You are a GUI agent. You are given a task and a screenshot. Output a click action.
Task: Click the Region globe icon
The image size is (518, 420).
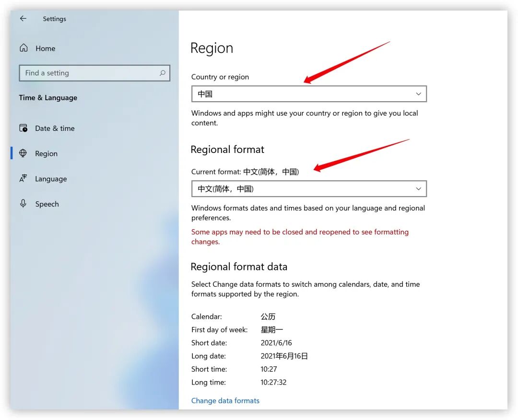coord(23,153)
